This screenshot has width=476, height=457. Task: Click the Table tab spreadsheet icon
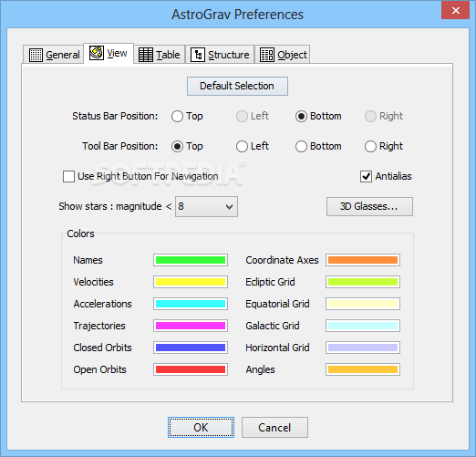(x=146, y=55)
